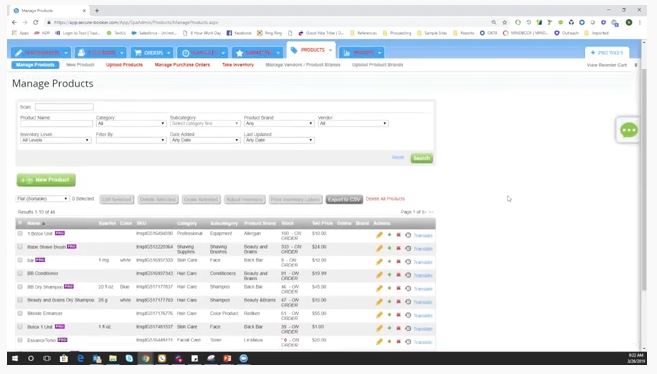This screenshot has width=657, height=374.
Task: Open the Filter By dropdown
Action: tap(131, 140)
